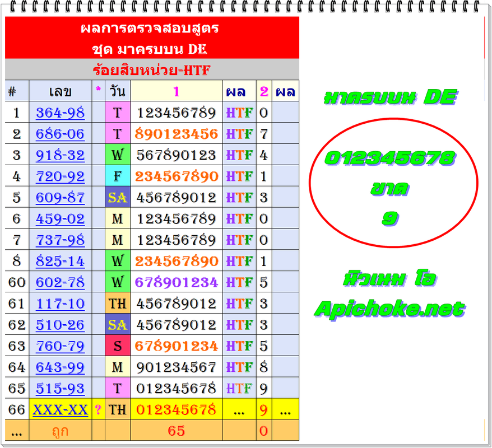Open the 364-98 number link
492x448 pixels.
(61, 112)
